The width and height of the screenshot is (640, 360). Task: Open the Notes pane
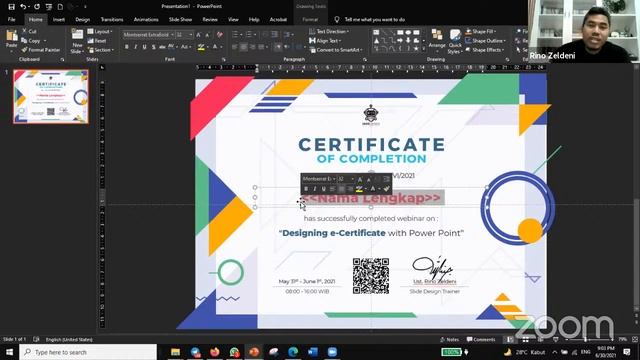449,339
